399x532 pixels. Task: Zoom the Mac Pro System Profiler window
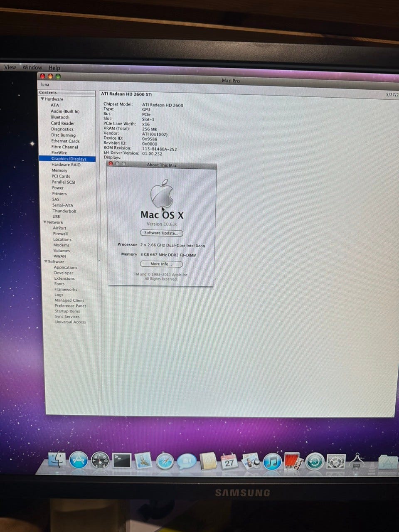coord(58,76)
